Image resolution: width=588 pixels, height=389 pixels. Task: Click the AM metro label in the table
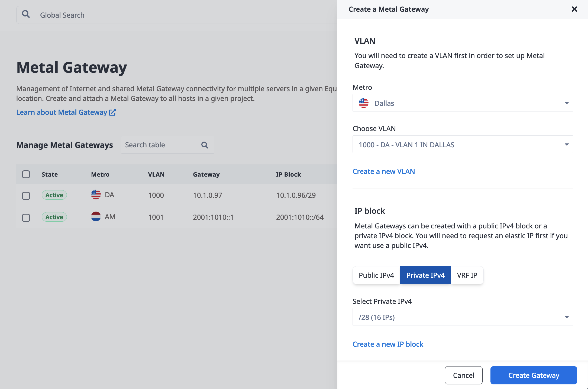[110, 217]
